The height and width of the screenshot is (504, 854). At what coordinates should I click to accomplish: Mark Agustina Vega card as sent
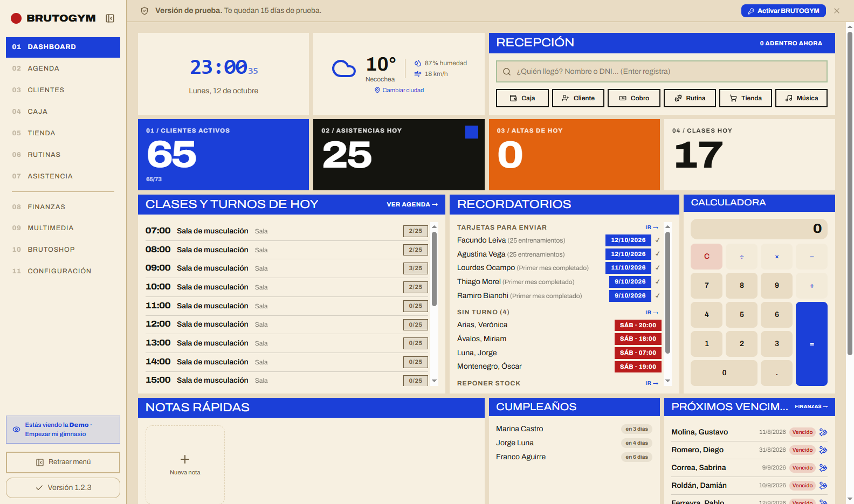coord(658,254)
